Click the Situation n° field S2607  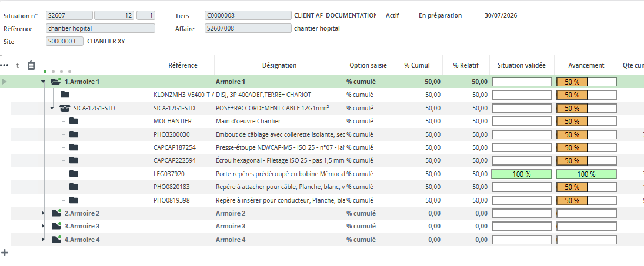pyautogui.click(x=69, y=16)
